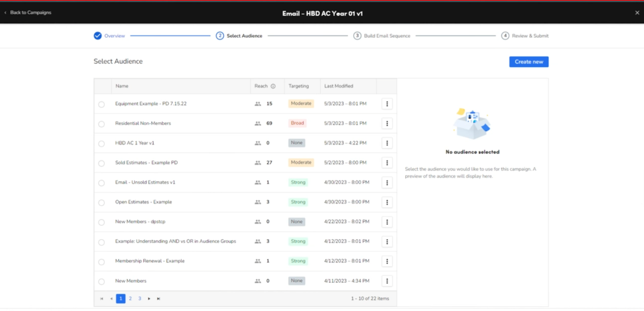The image size is (644, 311).
Task: Select the Membership Renewal - Example radio
Action: click(101, 262)
